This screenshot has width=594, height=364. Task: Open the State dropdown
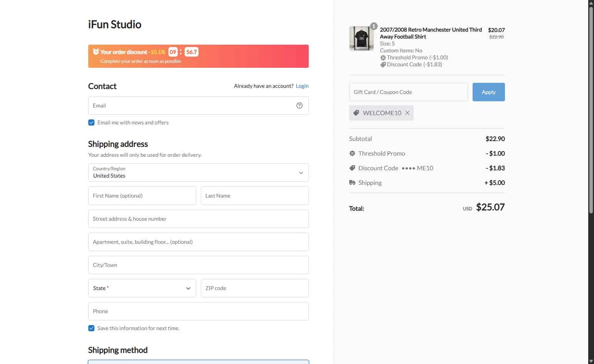pyautogui.click(x=142, y=288)
